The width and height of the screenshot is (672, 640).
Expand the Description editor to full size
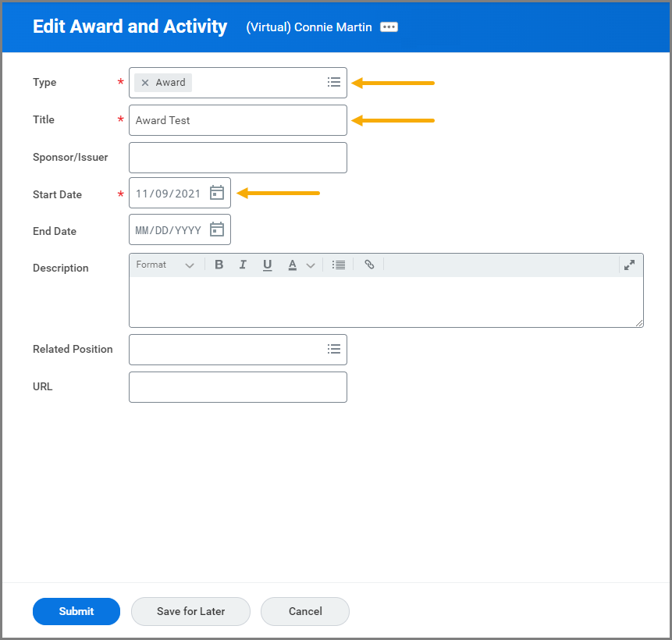pyautogui.click(x=629, y=265)
